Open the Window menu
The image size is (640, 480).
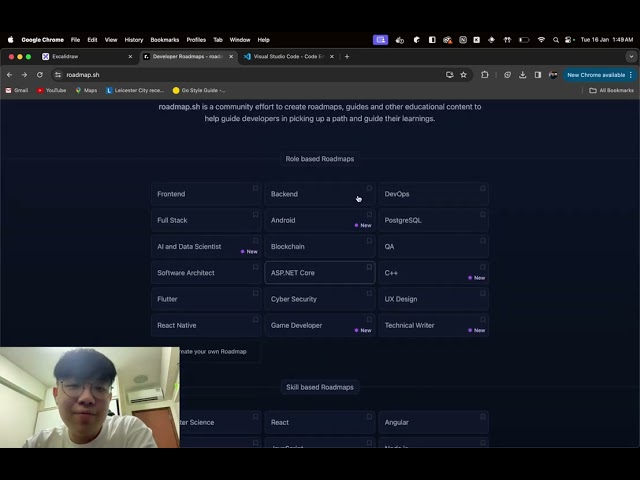tap(240, 40)
